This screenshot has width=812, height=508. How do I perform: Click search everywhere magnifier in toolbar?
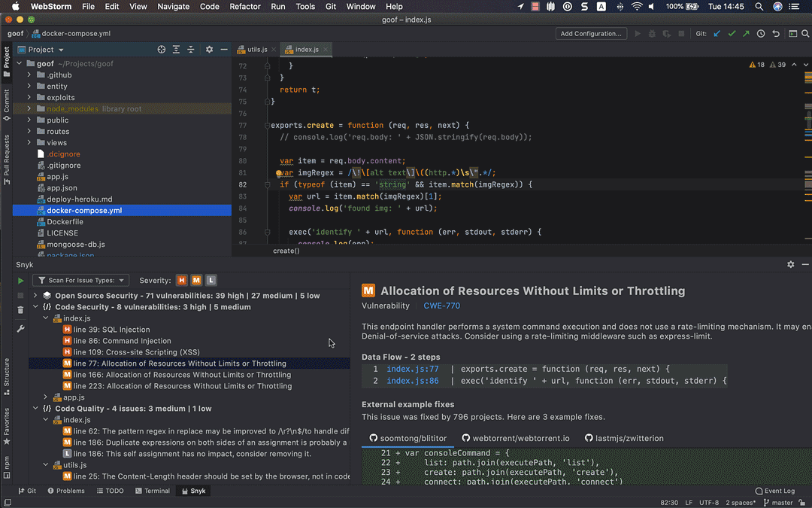pyautogui.click(x=805, y=34)
